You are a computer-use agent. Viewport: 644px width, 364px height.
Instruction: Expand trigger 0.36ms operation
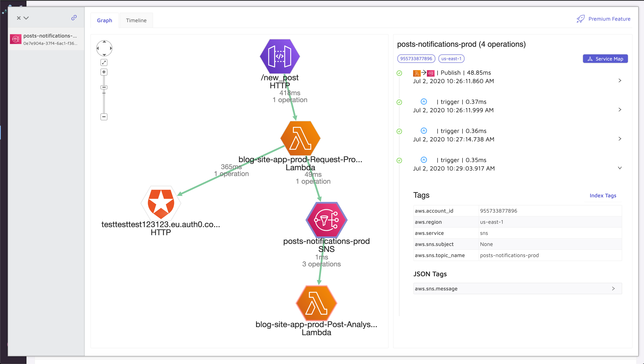coord(620,139)
